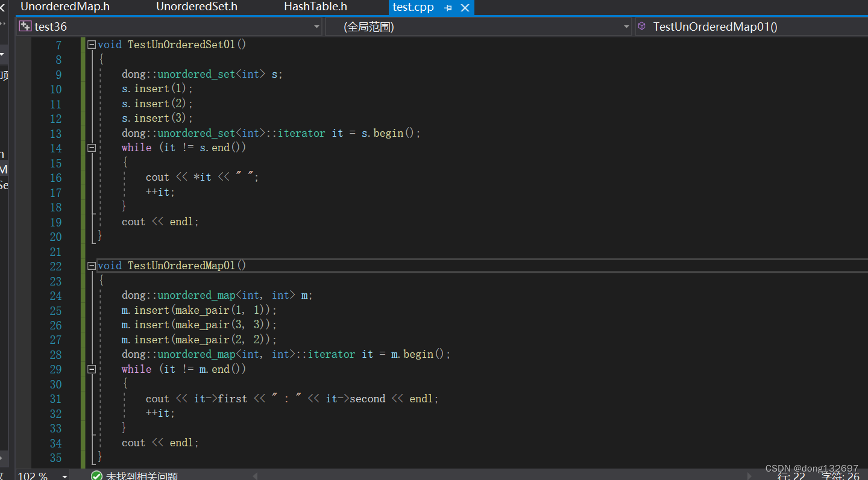Click m.end() in the line 29 condition
The width and height of the screenshot is (868, 480).
coord(220,369)
